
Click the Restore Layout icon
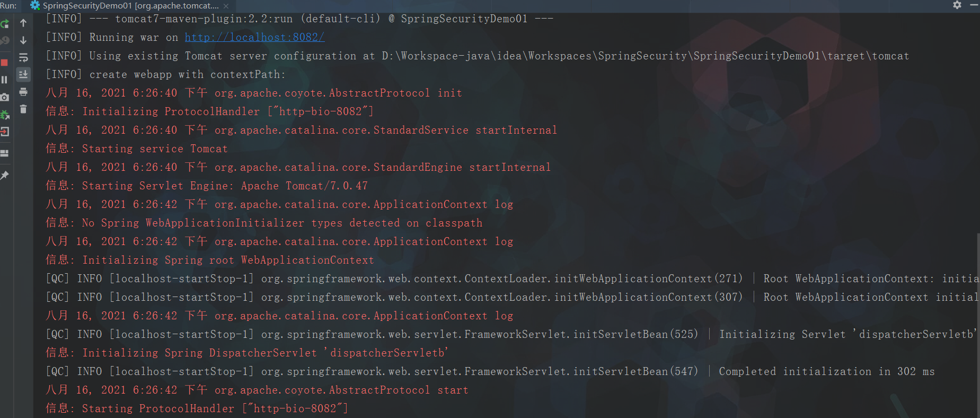(x=4, y=153)
